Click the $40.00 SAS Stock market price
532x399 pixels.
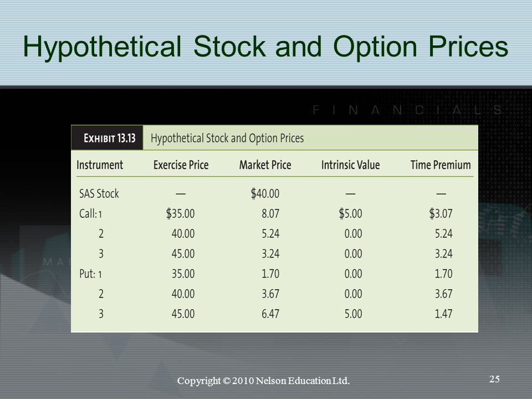tap(265, 193)
